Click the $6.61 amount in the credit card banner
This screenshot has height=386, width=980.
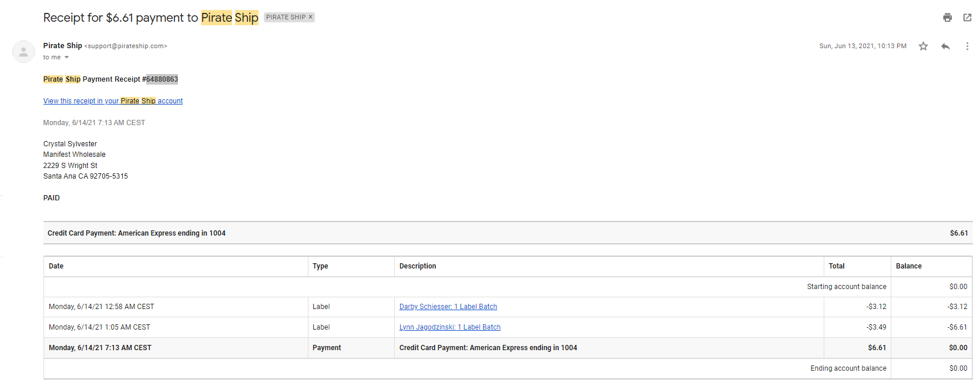click(x=959, y=233)
